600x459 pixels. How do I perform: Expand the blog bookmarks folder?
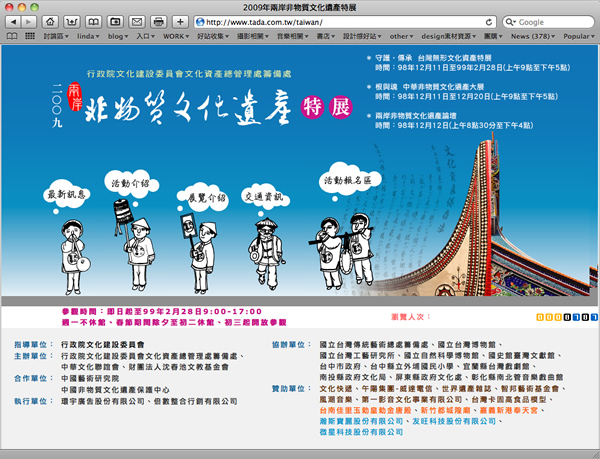coord(118,36)
